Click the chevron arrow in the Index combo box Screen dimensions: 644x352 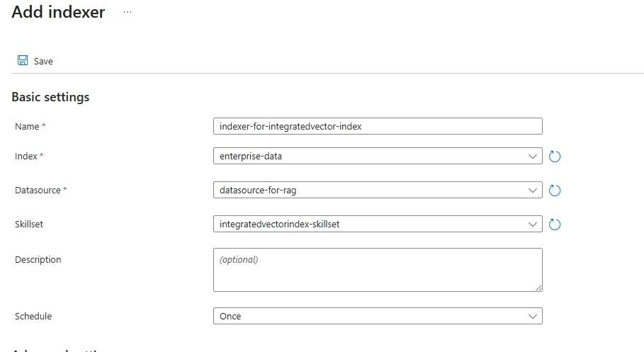click(x=533, y=156)
